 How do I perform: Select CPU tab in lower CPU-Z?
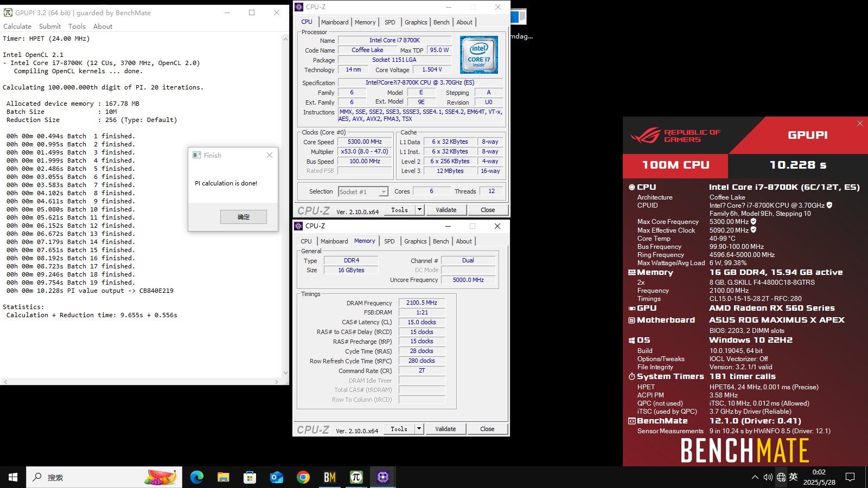click(306, 241)
